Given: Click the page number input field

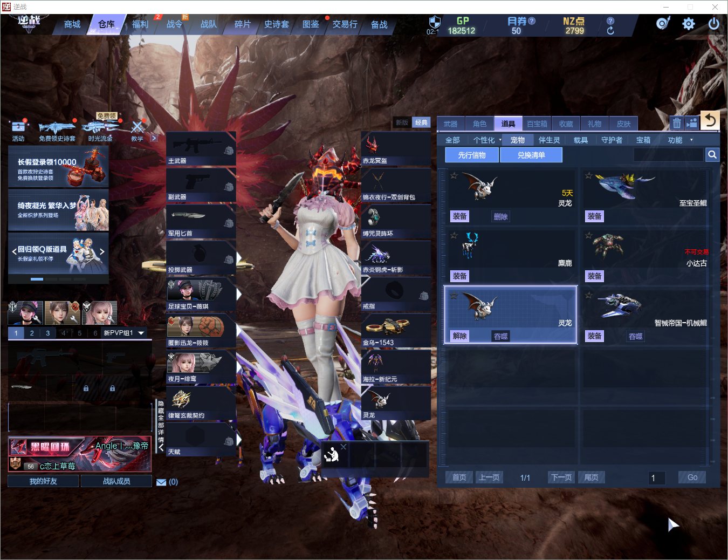Looking at the screenshot, I should (657, 477).
